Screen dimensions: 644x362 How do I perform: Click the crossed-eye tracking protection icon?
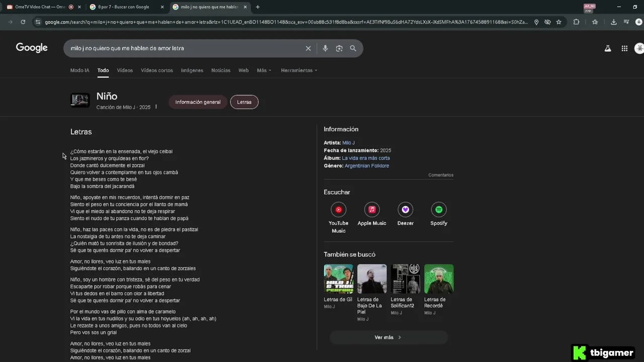(547, 22)
